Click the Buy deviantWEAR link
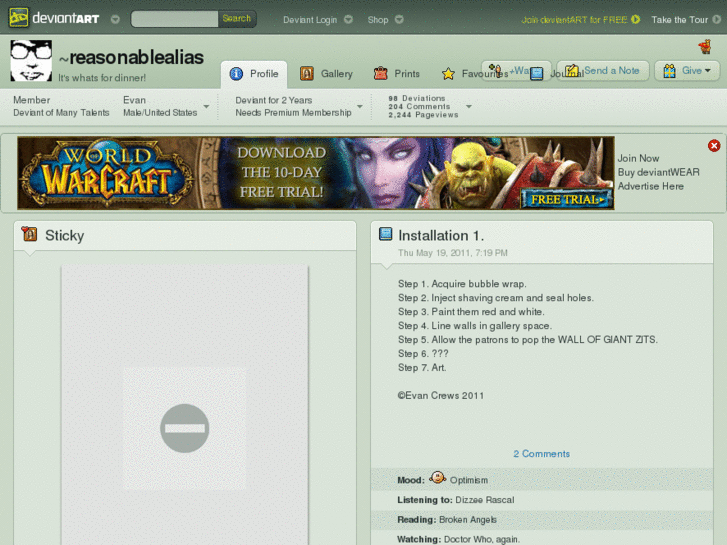 pyautogui.click(x=658, y=172)
